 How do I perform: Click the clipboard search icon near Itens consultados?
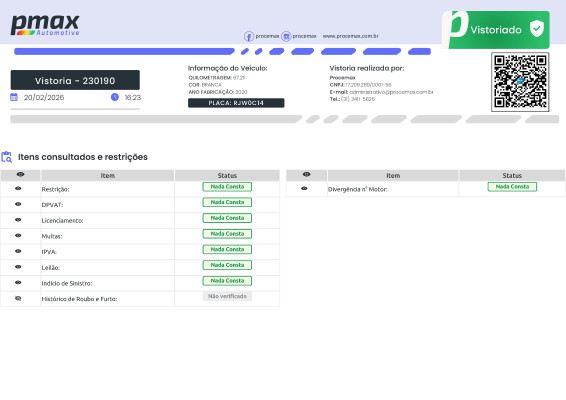pyautogui.click(x=6, y=157)
